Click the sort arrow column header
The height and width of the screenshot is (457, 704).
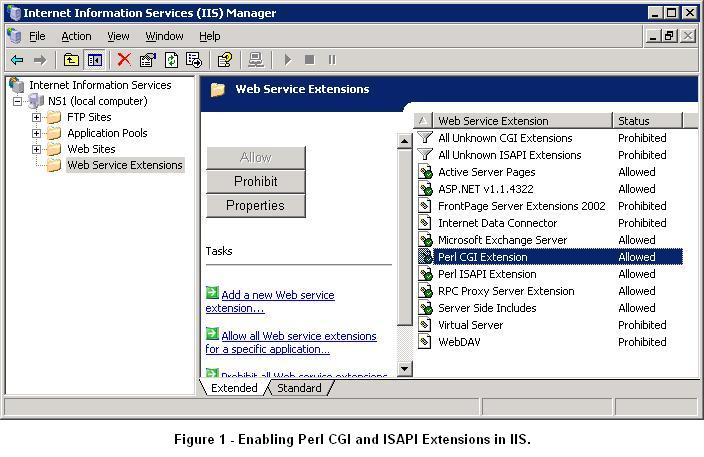point(423,121)
